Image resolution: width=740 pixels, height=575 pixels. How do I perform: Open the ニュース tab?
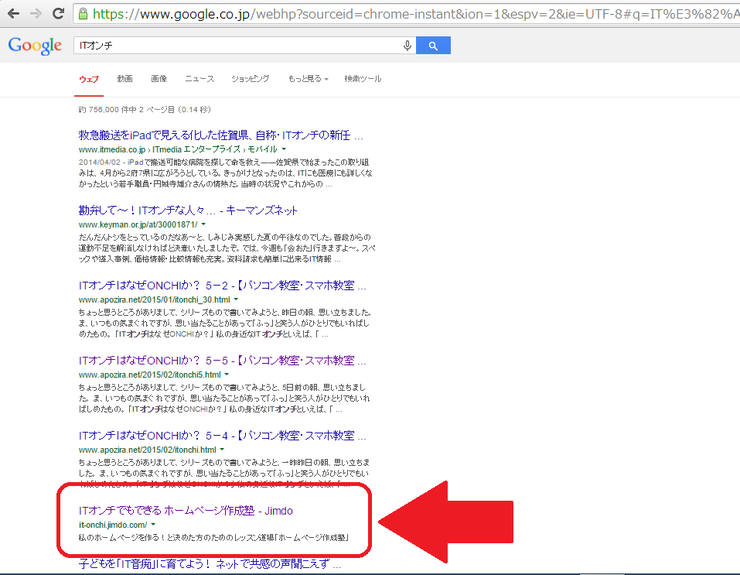(x=199, y=78)
